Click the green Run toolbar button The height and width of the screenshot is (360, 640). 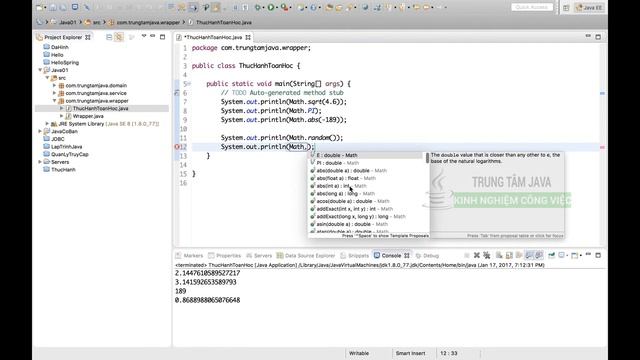tap(271, 7)
